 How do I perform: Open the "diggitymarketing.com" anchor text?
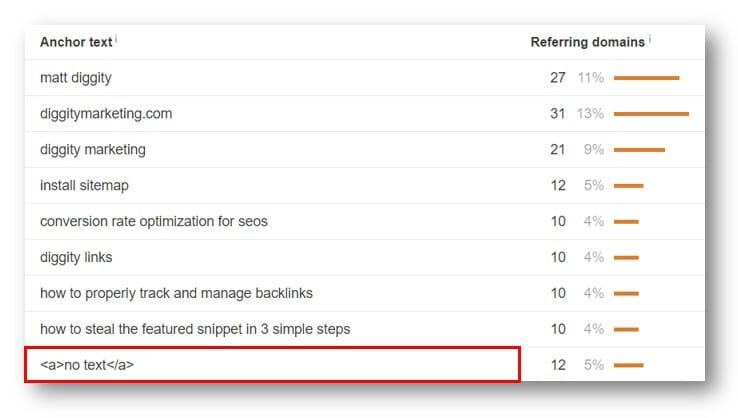[x=106, y=114]
